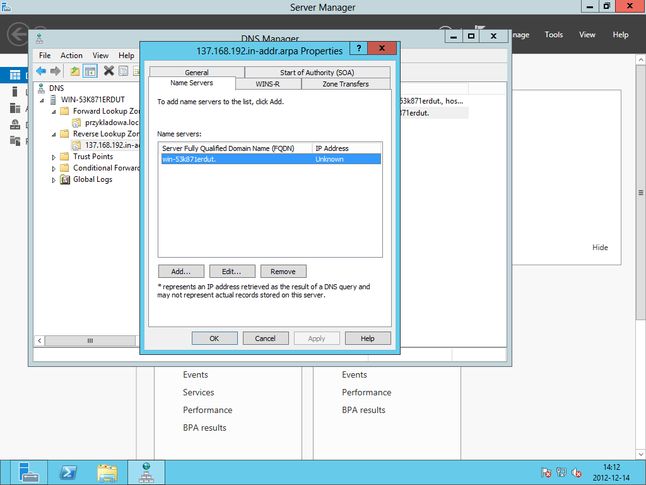Click the przykladowa.local zone icon
Screen dimensions: 646x485
coord(76,122)
